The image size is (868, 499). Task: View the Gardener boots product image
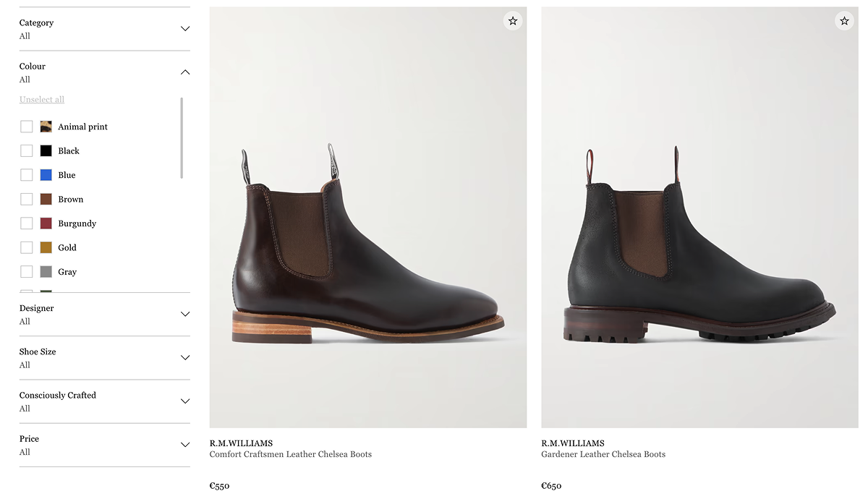[x=699, y=217]
